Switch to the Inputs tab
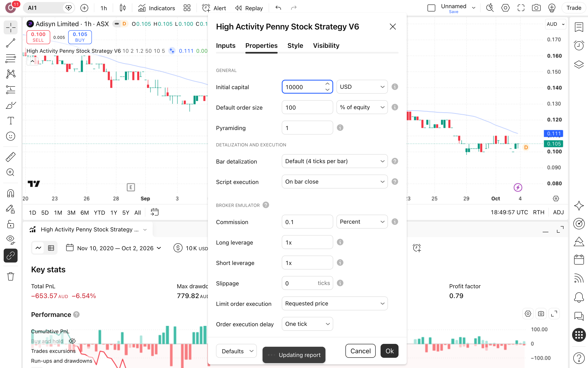The width and height of the screenshot is (588, 368). (226, 46)
